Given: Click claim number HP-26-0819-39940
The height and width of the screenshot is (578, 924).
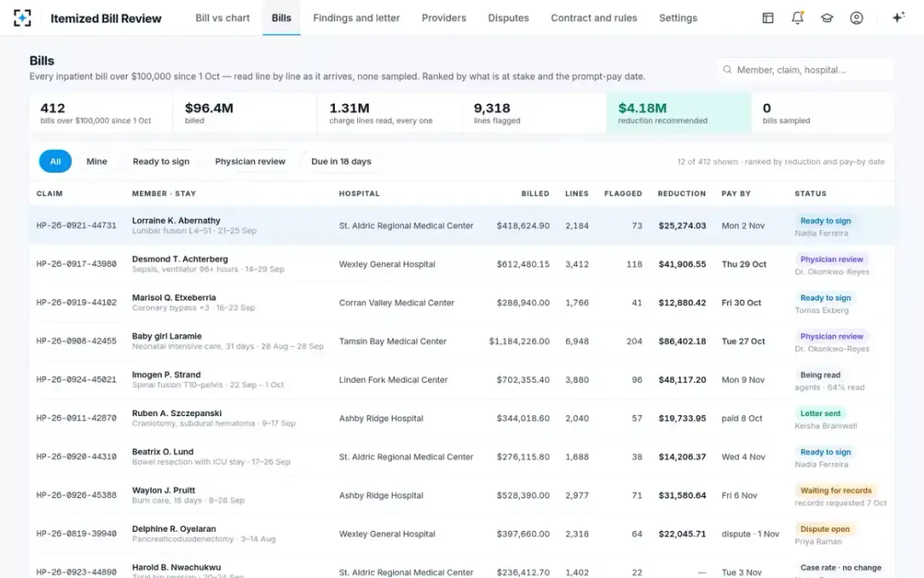Looking at the screenshot, I should pos(76,534).
